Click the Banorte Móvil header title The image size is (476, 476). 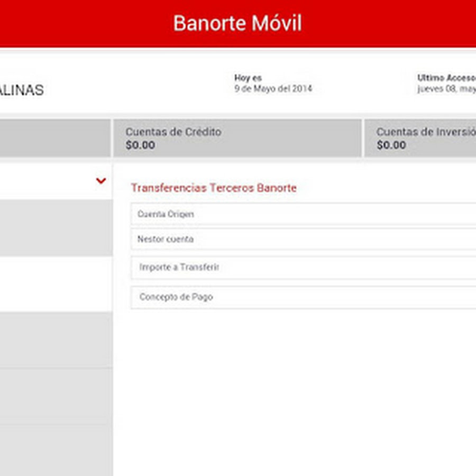pos(237,23)
